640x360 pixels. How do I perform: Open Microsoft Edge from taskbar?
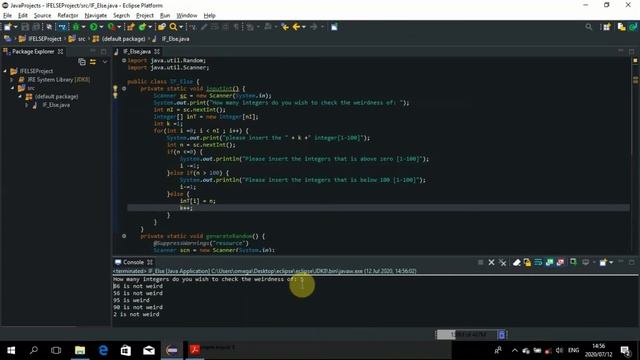(x=103, y=350)
